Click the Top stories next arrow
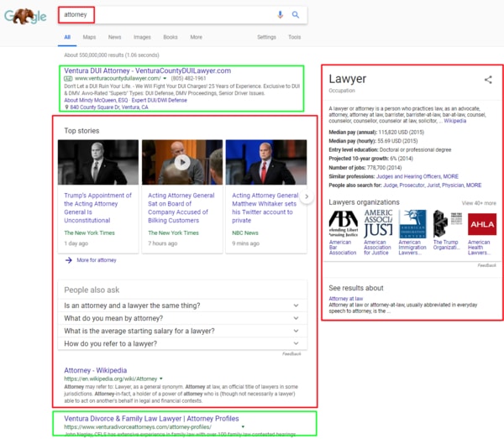Image resolution: width=504 pixels, height=439 pixels. pos(307,196)
